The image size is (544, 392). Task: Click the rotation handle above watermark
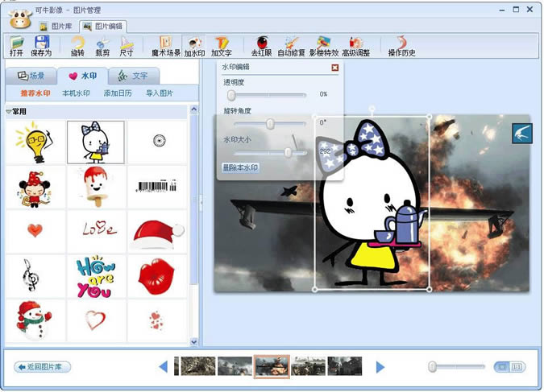point(372,108)
